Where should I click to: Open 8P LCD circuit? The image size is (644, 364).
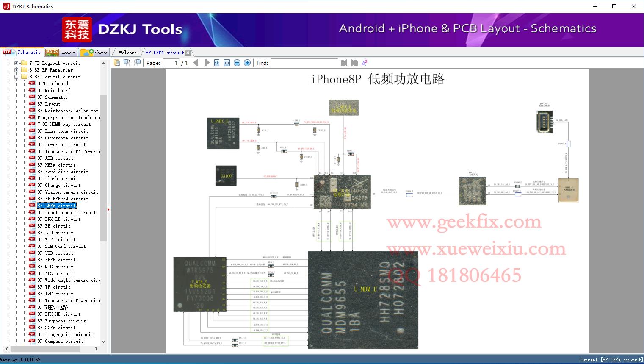(55, 233)
